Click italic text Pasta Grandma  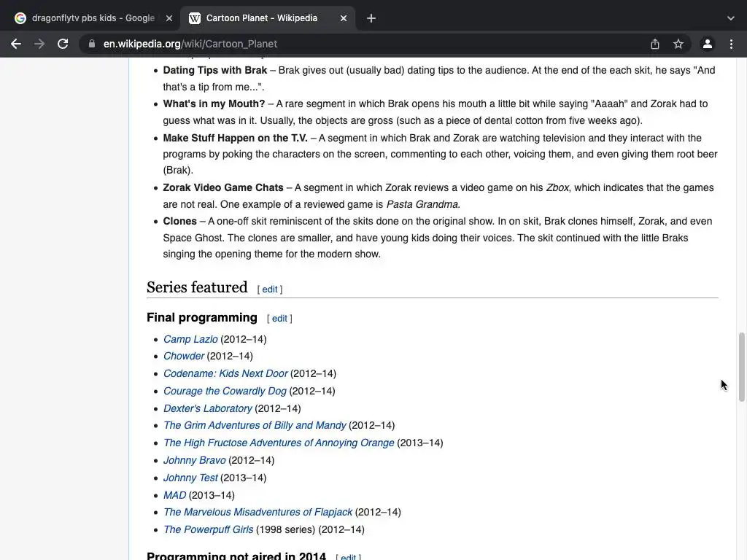[x=423, y=204]
